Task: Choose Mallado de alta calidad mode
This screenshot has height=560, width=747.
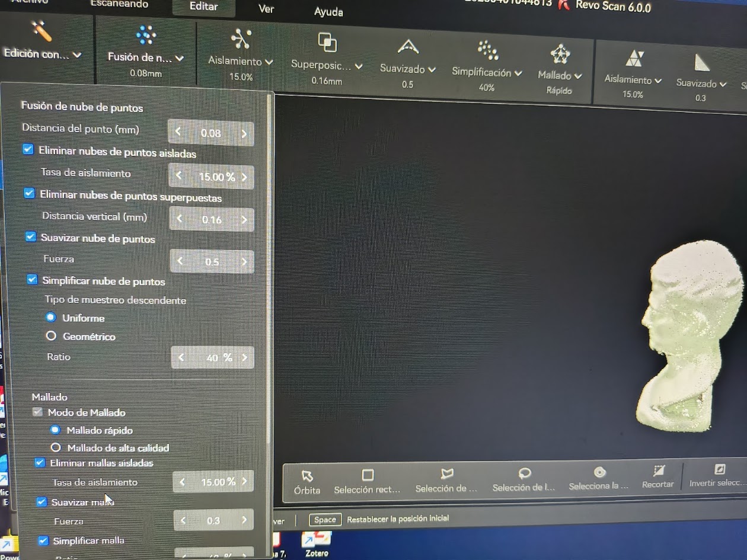Action: [56, 447]
